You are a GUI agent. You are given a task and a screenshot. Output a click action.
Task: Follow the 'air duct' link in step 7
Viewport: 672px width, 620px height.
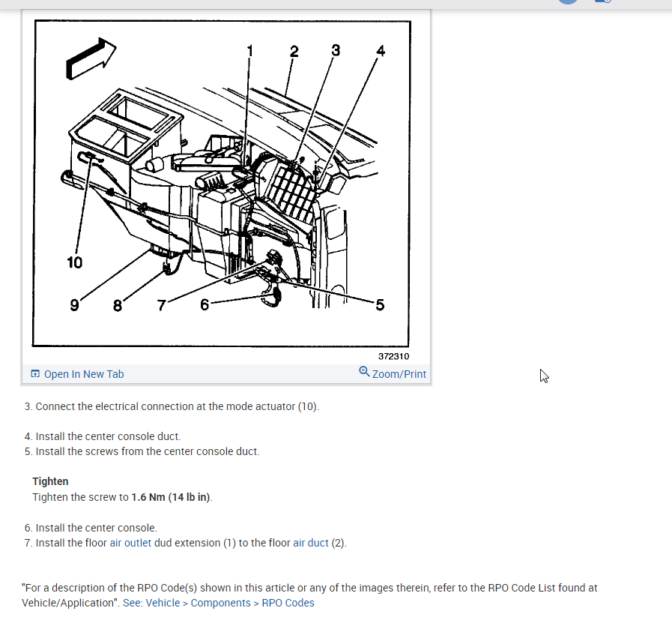[311, 543]
